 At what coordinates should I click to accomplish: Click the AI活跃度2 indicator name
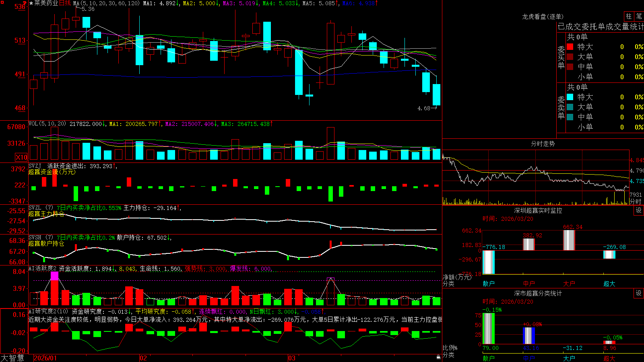coord(43,268)
